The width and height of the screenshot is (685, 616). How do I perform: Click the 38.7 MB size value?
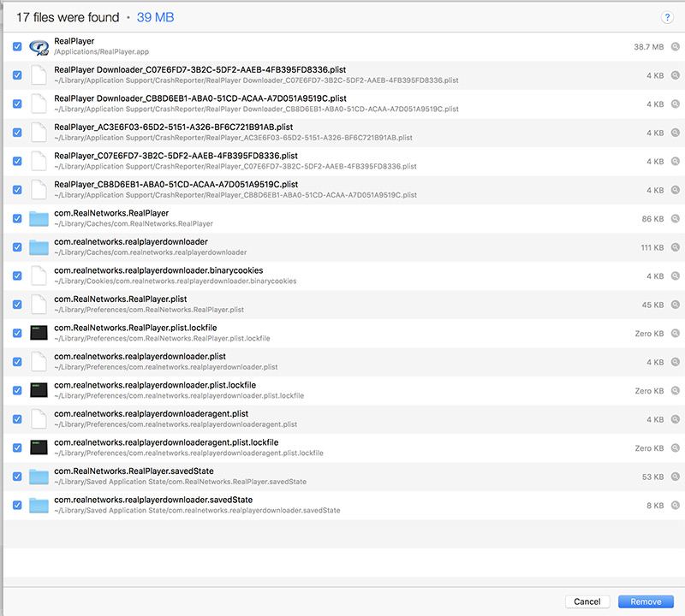pos(649,47)
